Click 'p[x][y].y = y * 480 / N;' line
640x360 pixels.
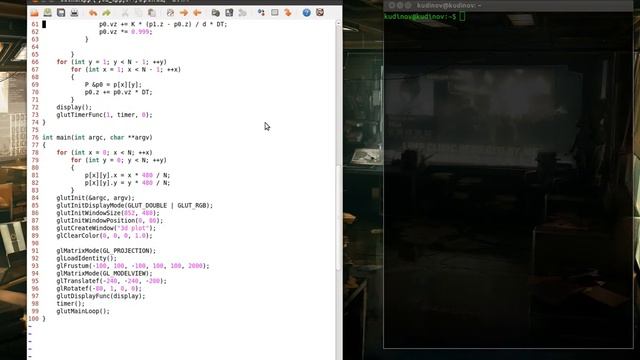[127, 183]
